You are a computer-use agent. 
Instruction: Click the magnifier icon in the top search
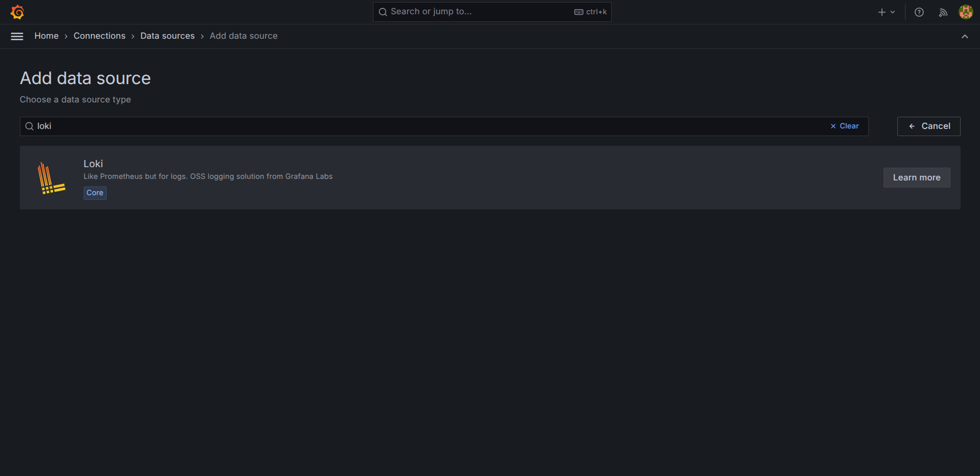(x=383, y=12)
